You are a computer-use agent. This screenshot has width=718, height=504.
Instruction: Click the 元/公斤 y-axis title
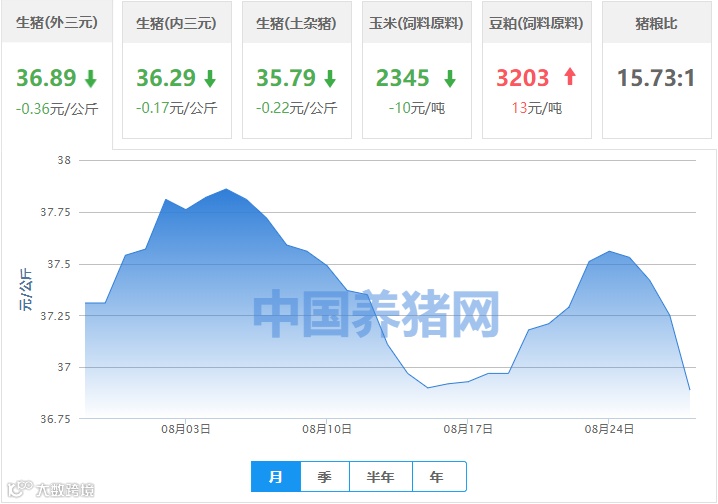(26, 289)
